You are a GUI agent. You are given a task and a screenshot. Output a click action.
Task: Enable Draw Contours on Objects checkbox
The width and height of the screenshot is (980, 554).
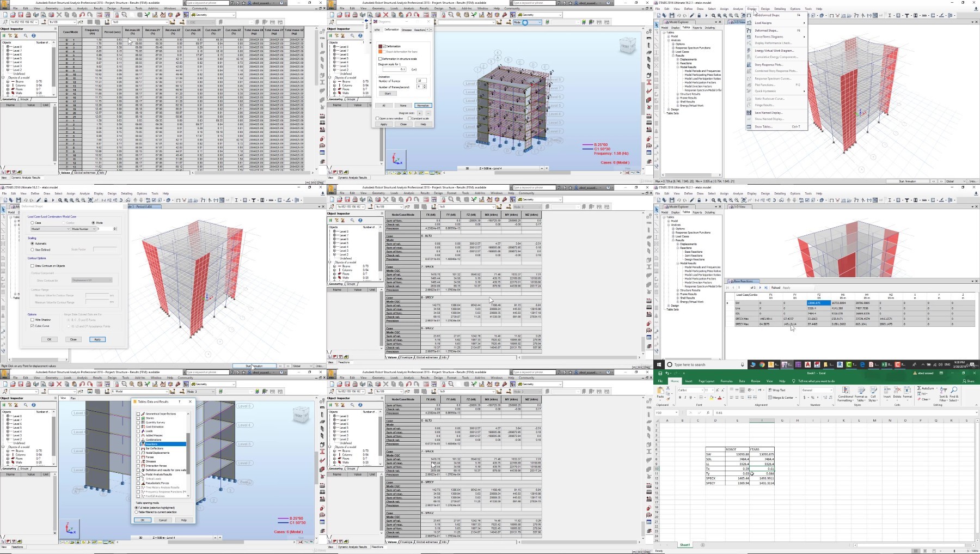point(32,266)
